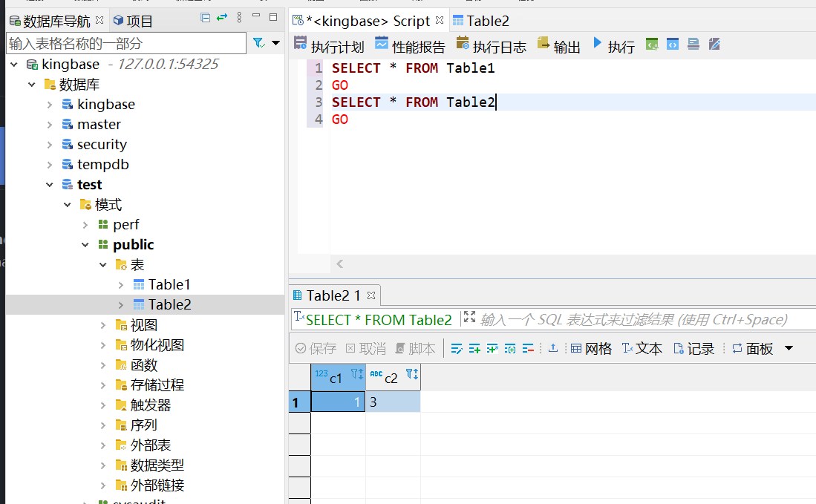Click the link-with-editor green arrows icon
This screenshot has width=816, height=504.
pyautogui.click(x=222, y=18)
